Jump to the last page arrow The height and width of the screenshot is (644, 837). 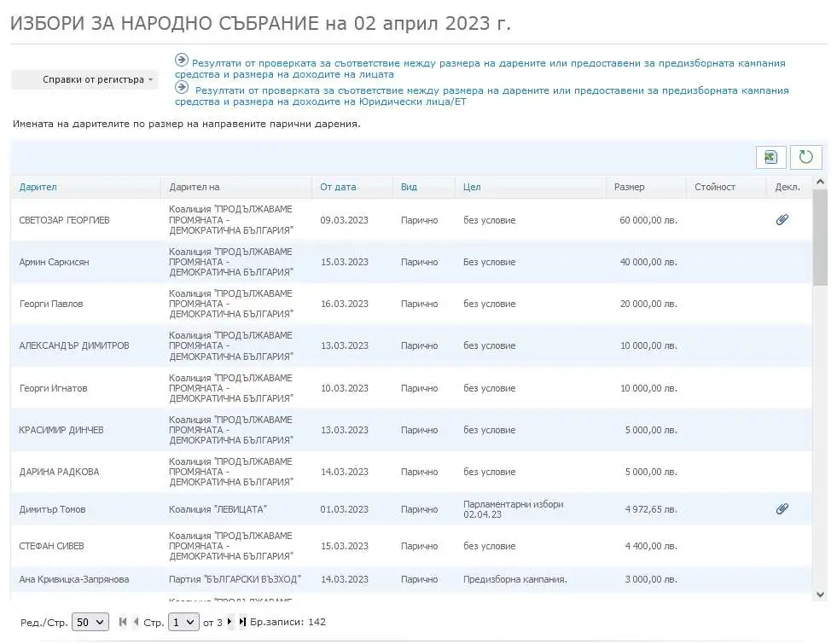pos(242,622)
